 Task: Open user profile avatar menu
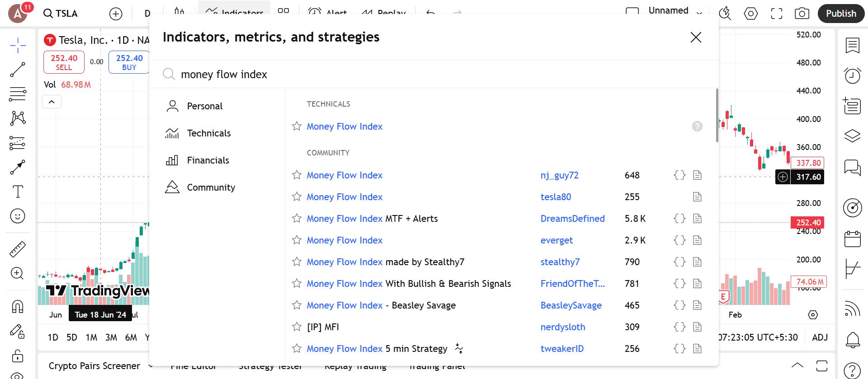click(x=18, y=14)
